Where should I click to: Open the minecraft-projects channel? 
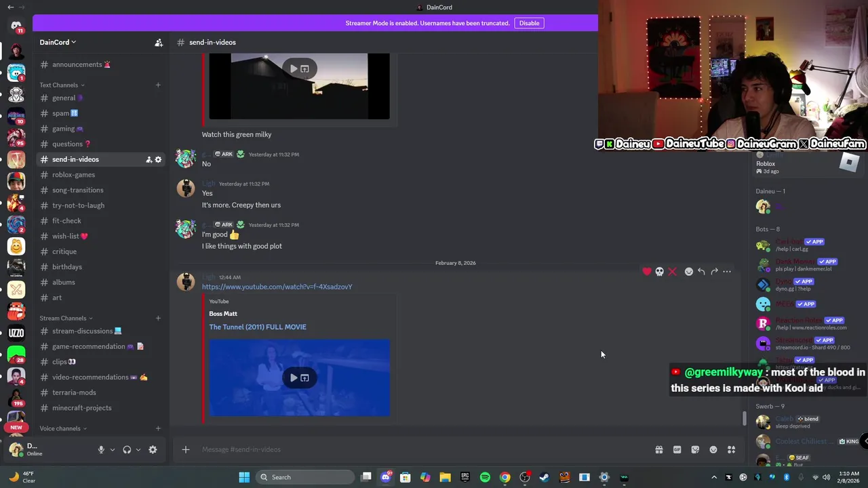click(100, 408)
